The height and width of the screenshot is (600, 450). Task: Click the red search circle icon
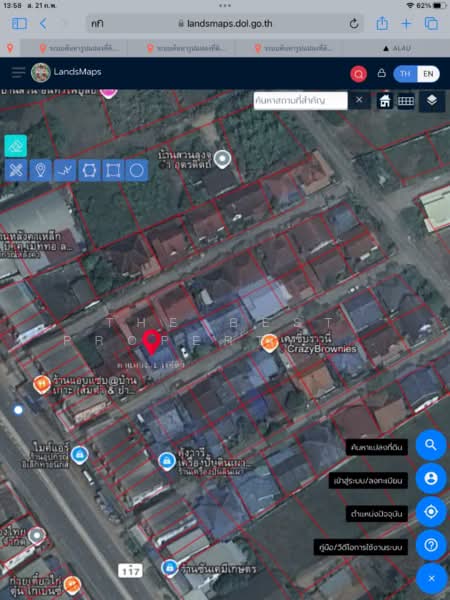click(x=358, y=74)
